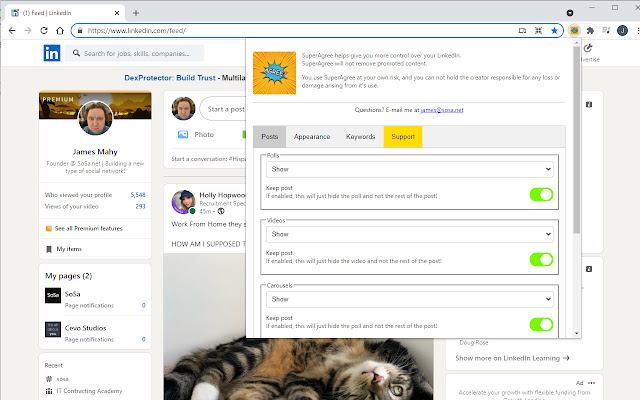640x400 pixels.
Task: Click the bookmark star icon
Action: 554,31
